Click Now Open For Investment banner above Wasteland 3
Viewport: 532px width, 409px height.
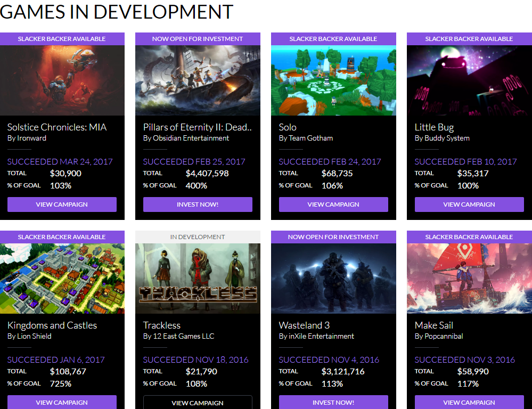(333, 237)
